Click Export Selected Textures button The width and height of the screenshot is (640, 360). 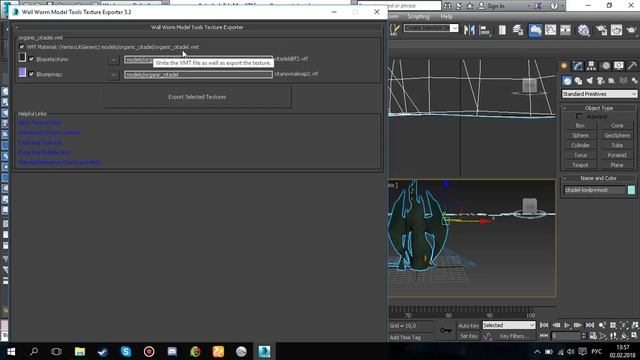coord(197,97)
